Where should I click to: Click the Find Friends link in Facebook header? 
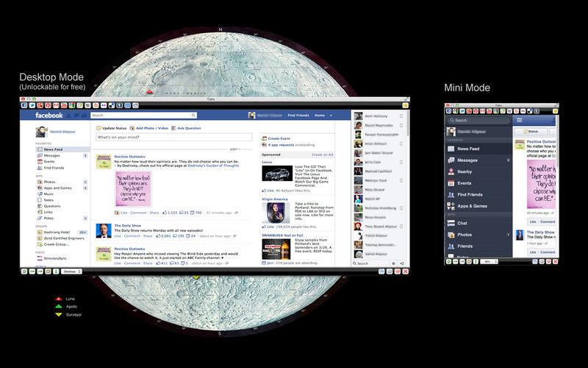pos(298,116)
